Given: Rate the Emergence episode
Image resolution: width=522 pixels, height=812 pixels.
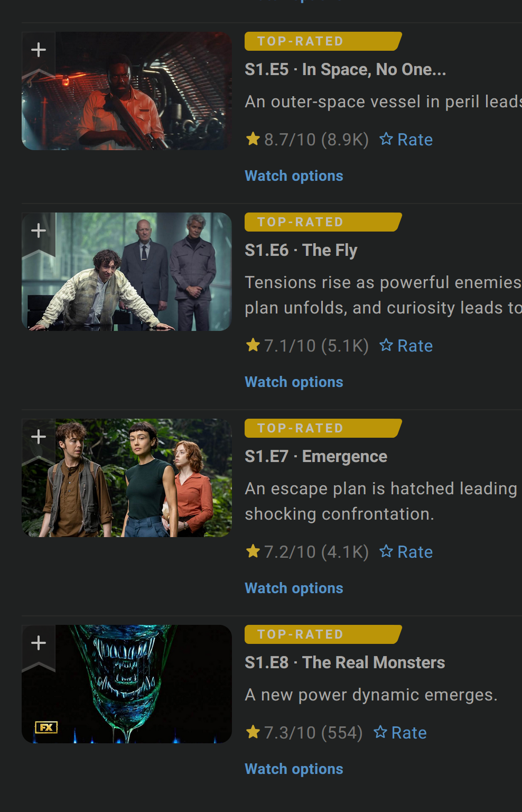Looking at the screenshot, I should tap(406, 552).
